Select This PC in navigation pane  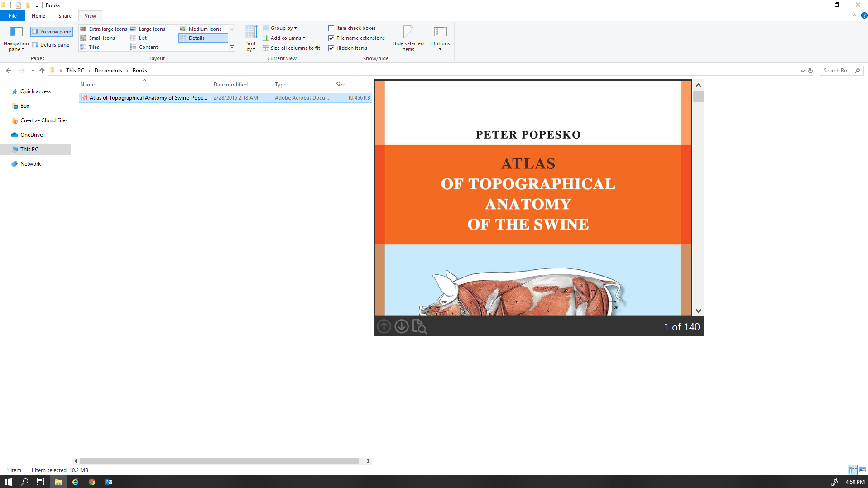[35, 149]
